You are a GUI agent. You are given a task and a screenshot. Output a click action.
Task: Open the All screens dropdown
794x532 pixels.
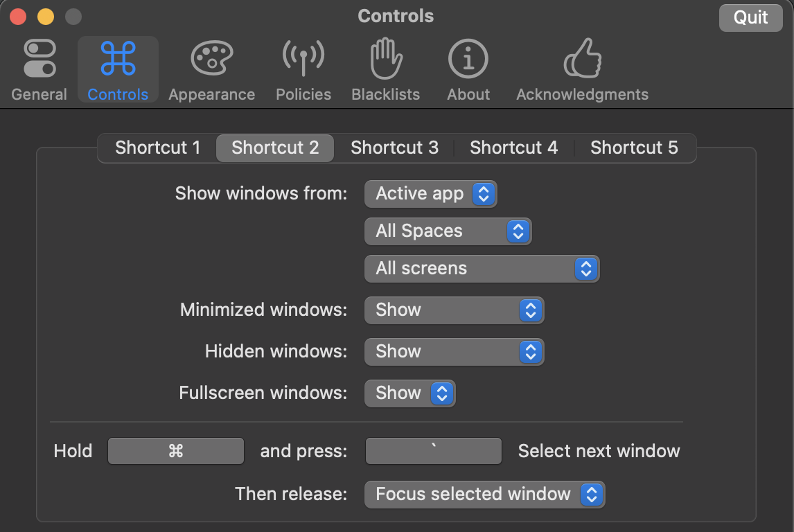point(482,269)
